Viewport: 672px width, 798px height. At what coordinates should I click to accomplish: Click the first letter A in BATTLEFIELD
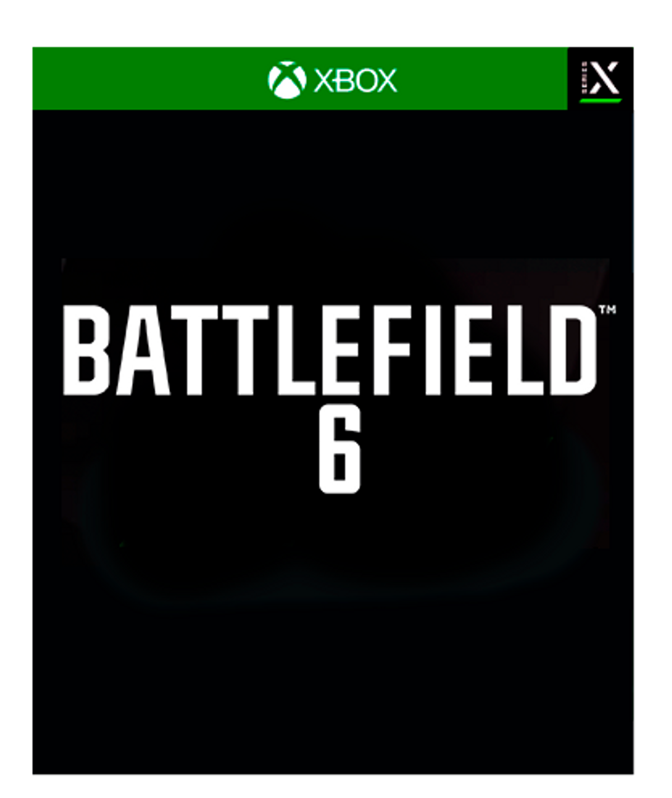[142, 351]
